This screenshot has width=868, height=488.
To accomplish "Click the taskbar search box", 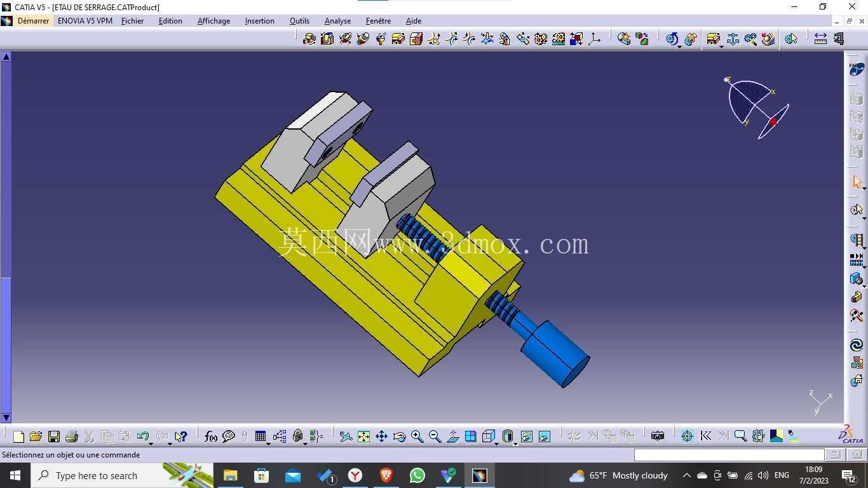I will 122,475.
